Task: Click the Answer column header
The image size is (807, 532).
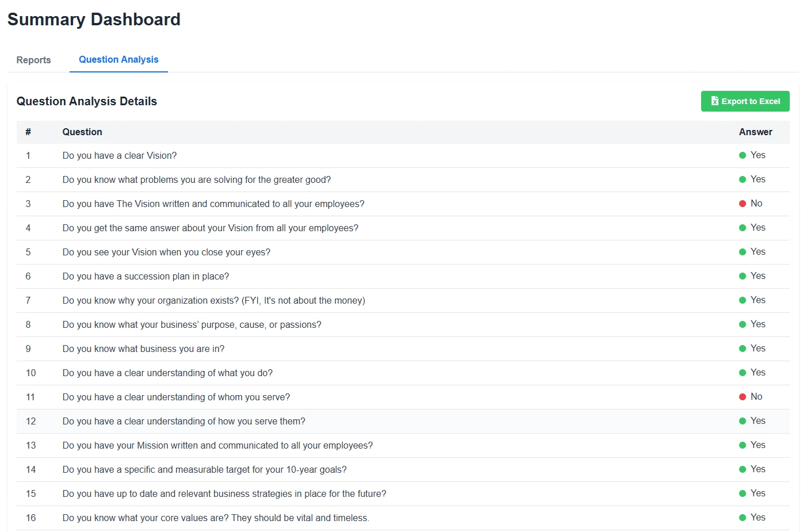Action: tap(755, 132)
